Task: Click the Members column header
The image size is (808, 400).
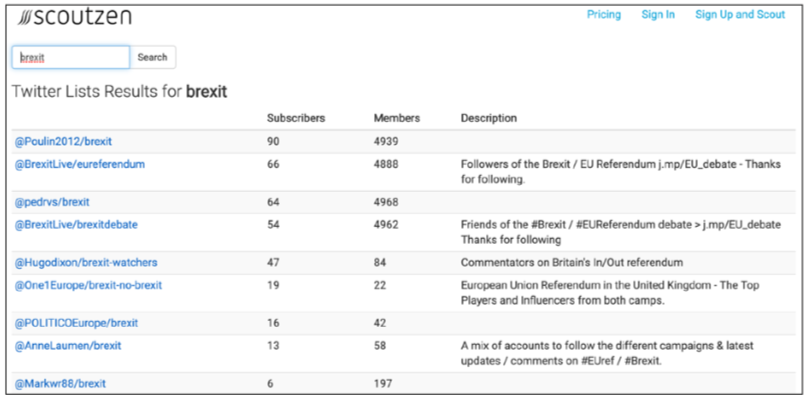Action: [396, 118]
